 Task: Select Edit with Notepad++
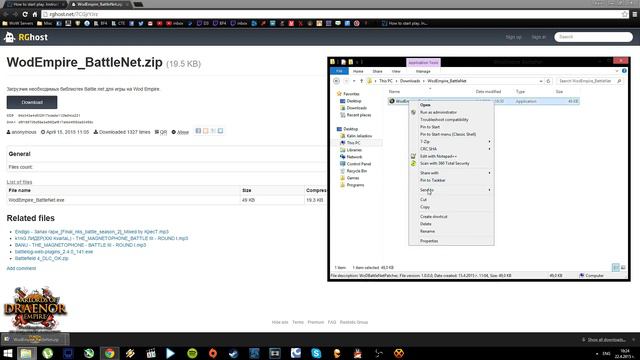point(451,156)
